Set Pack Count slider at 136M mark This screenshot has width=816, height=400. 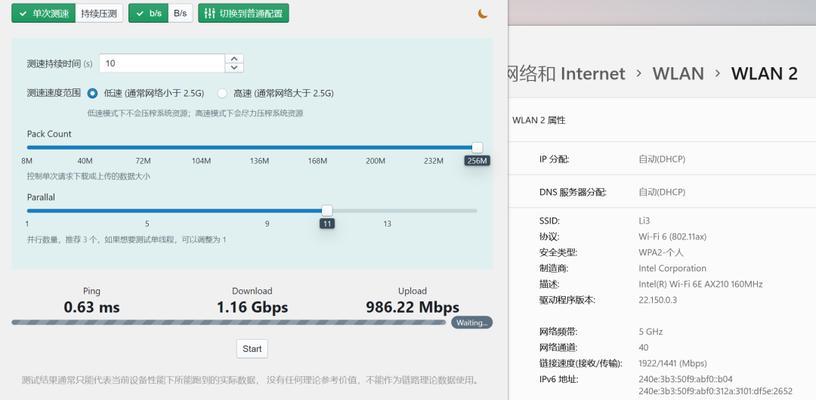pyautogui.click(x=259, y=148)
